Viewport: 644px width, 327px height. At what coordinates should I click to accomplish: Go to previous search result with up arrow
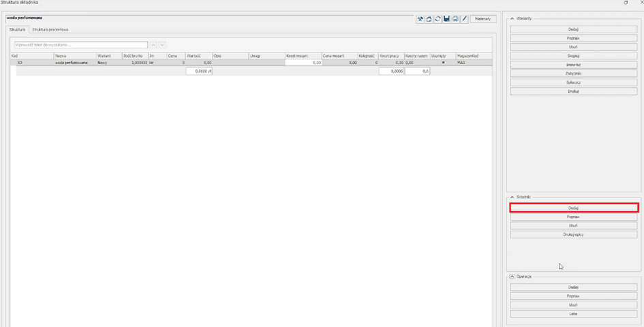tap(154, 45)
